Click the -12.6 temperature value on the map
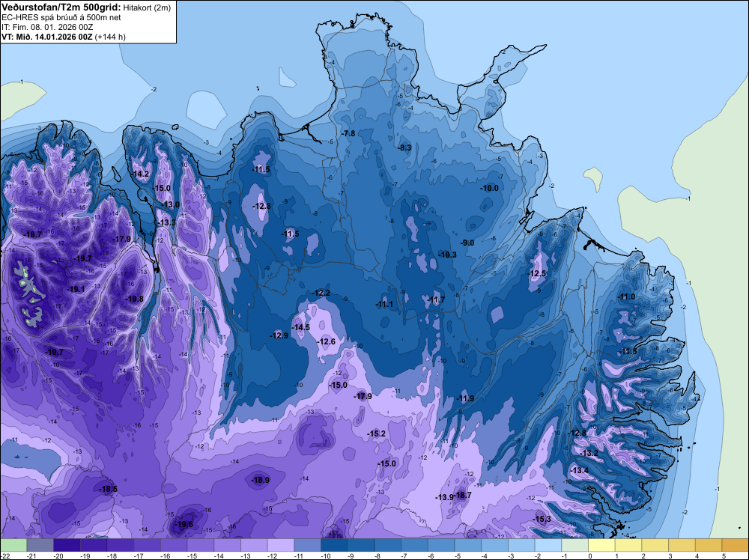 [326, 341]
